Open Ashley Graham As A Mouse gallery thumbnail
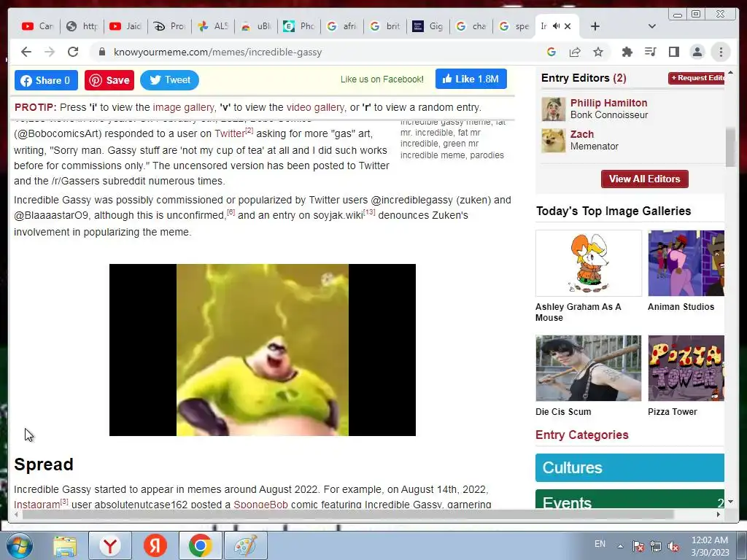Viewport: 747px width, 560px height. point(589,263)
